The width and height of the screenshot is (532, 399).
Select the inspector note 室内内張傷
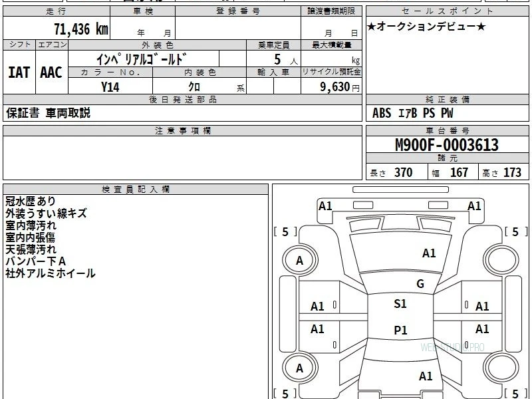pos(30,237)
